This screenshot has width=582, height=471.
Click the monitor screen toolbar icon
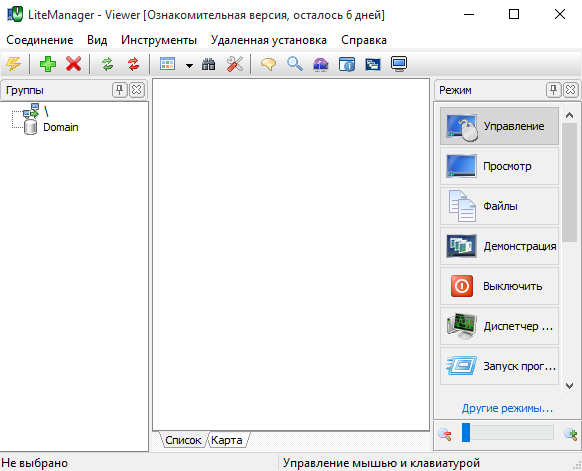[x=399, y=64]
